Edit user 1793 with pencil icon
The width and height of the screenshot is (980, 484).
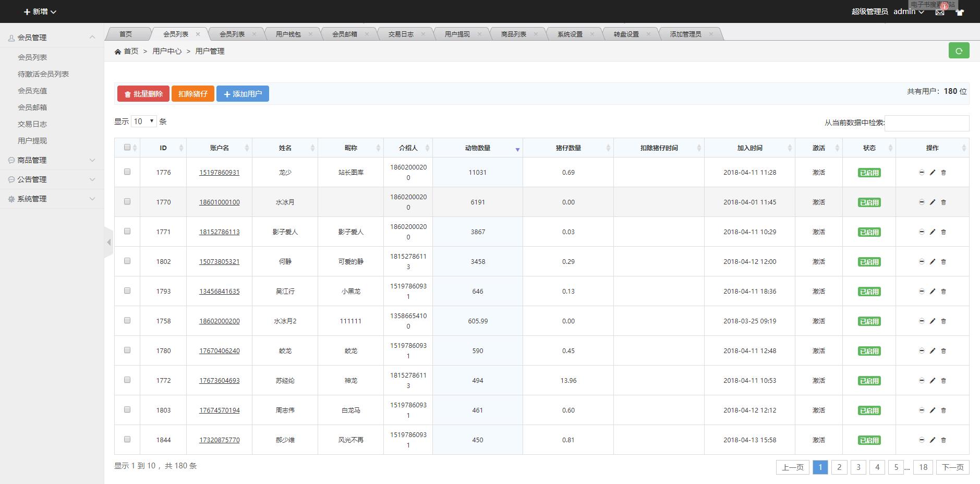(x=933, y=292)
